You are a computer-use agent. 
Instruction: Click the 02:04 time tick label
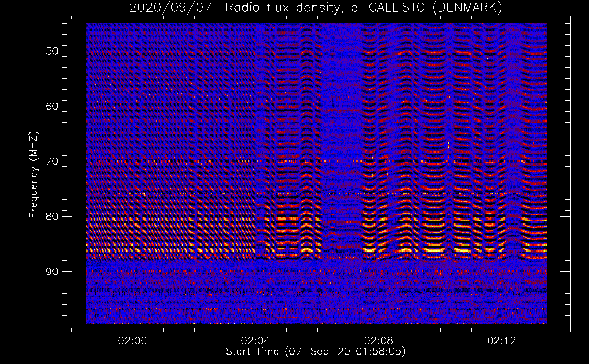(256, 341)
